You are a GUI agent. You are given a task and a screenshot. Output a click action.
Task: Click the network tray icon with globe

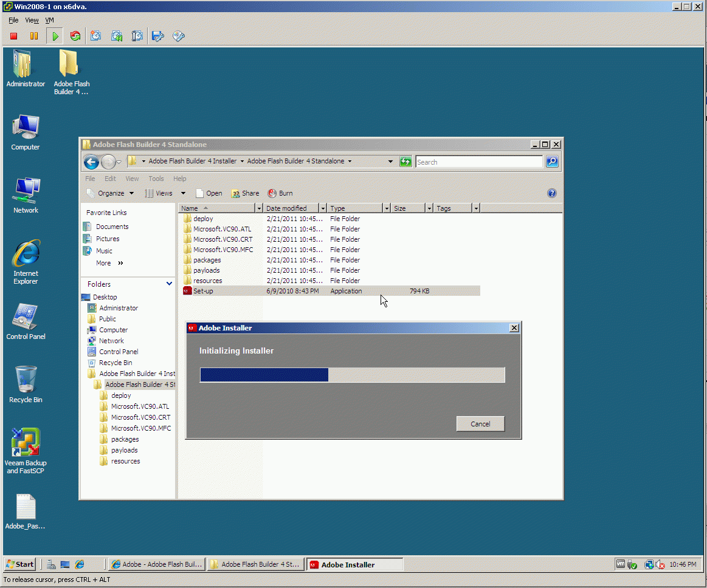pos(649,564)
